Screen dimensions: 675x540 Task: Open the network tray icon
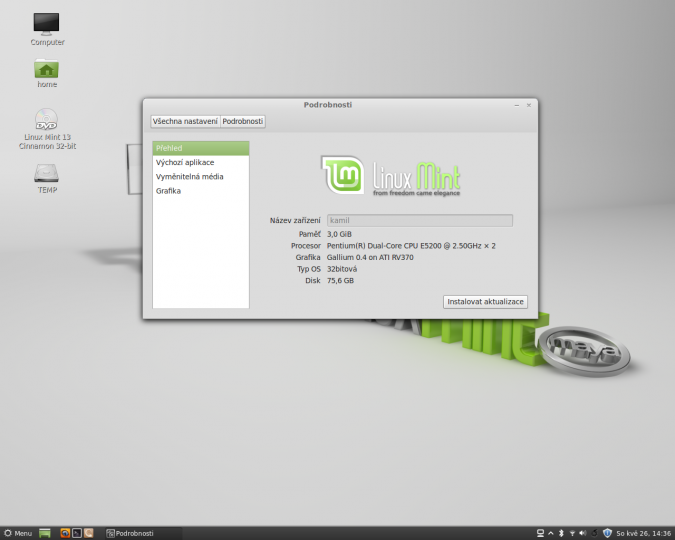[x=572, y=533]
